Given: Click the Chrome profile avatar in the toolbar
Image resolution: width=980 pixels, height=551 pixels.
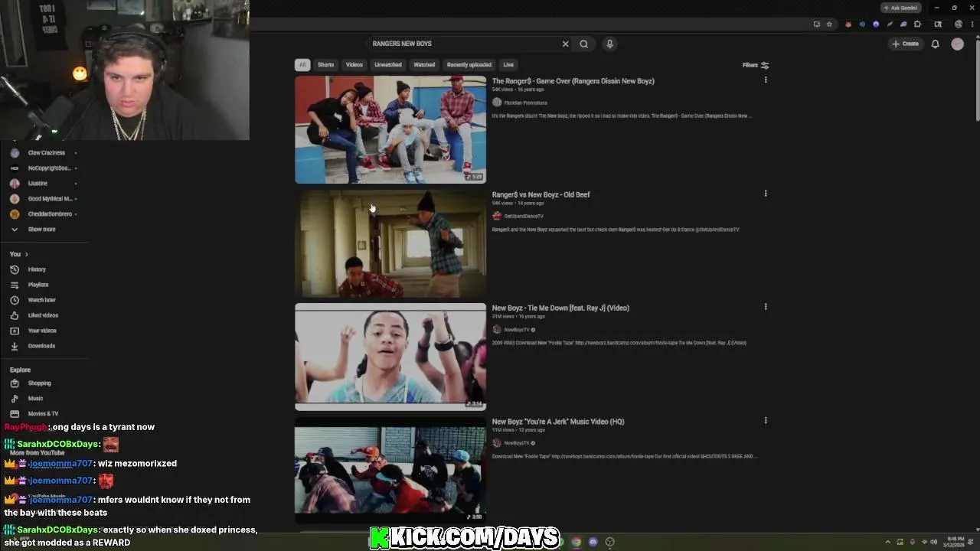Looking at the screenshot, I should pyautogui.click(x=959, y=24).
